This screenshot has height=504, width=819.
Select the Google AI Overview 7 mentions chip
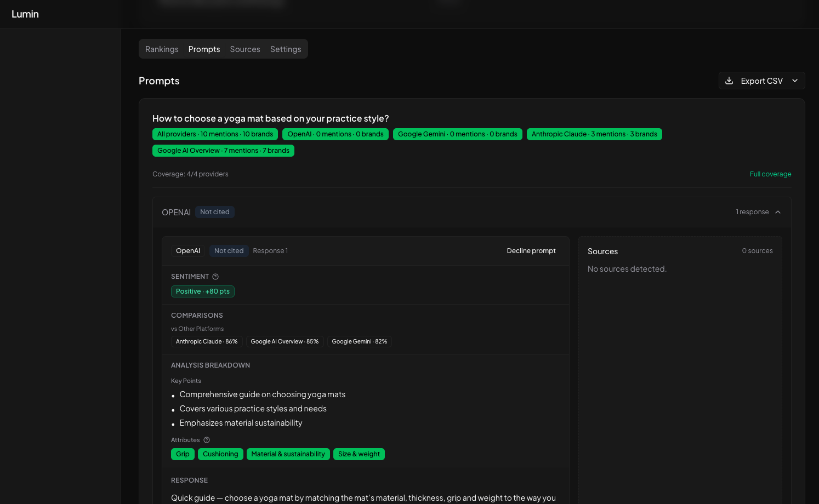(x=223, y=151)
